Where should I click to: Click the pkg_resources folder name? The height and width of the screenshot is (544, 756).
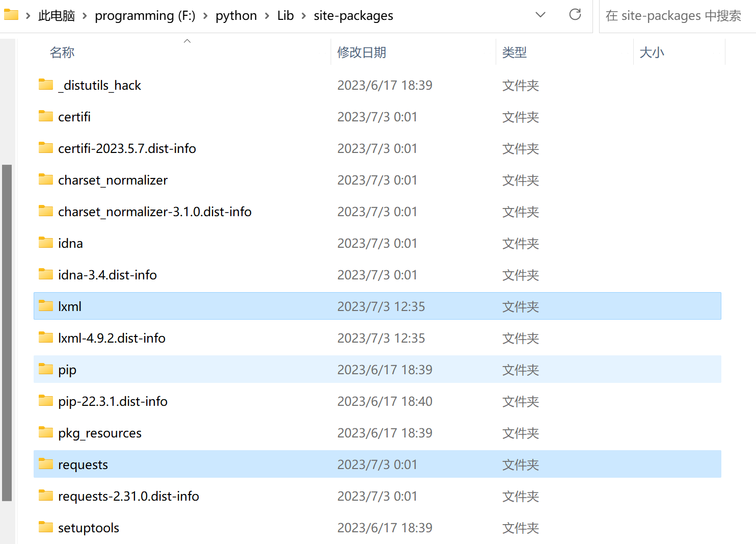pyautogui.click(x=100, y=433)
